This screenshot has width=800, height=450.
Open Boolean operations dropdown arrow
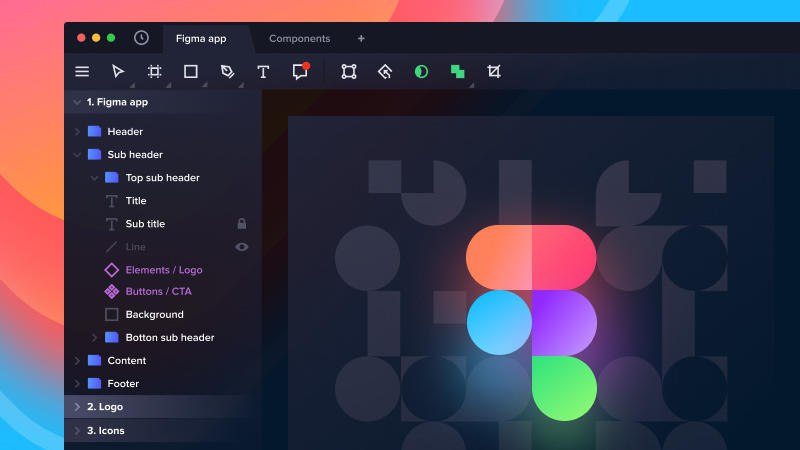click(471, 85)
